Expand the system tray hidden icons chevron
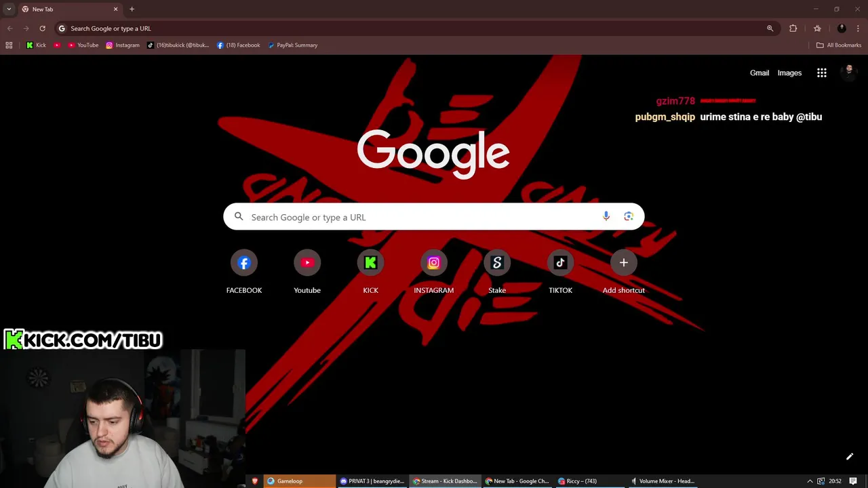 tap(810, 481)
